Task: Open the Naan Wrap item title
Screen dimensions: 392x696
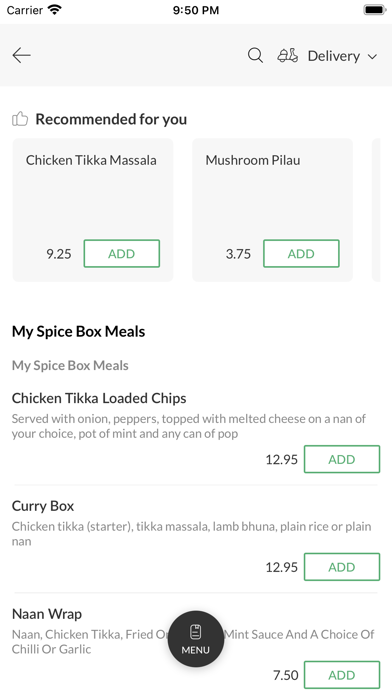Action: click(x=47, y=614)
